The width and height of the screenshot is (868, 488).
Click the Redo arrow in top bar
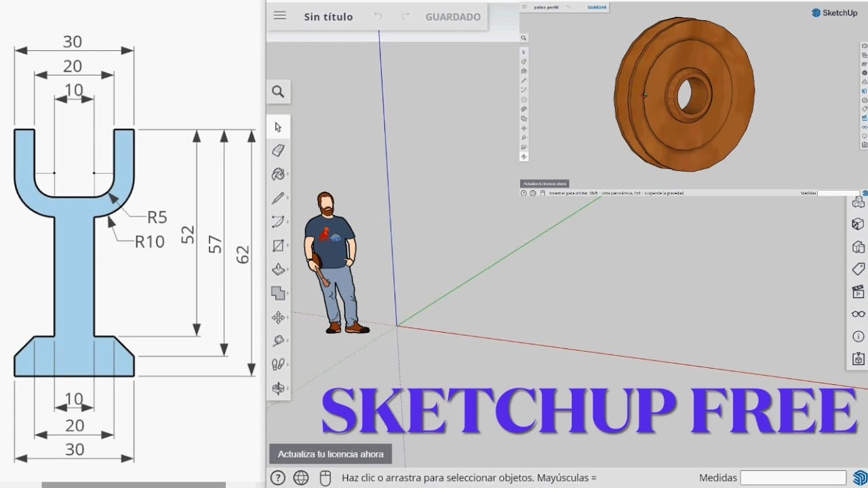(405, 16)
